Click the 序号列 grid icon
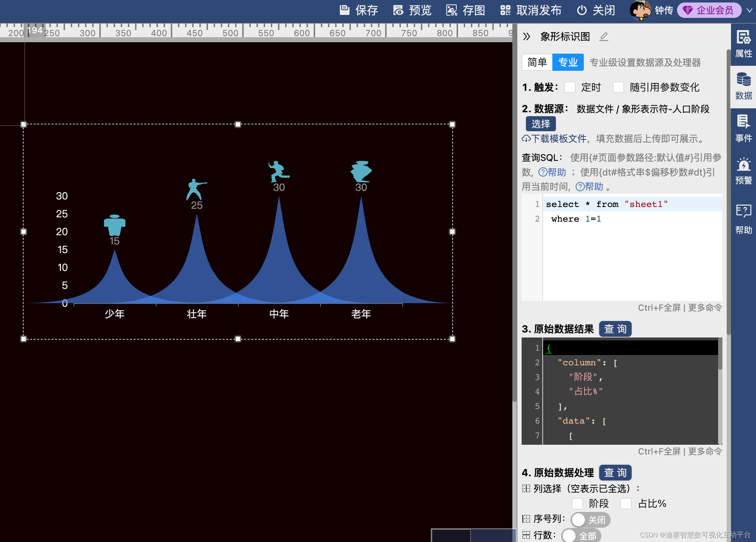This screenshot has height=542, width=756. pos(526,519)
